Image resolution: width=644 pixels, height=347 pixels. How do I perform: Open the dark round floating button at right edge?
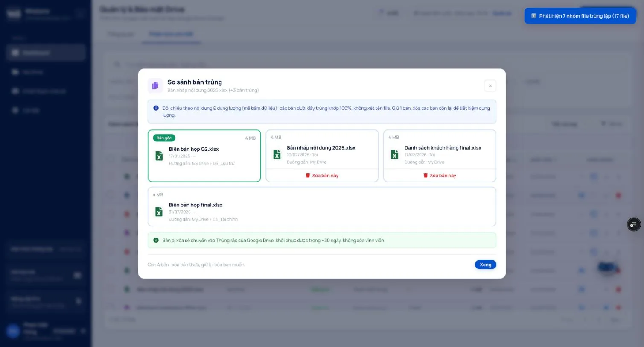[634, 224]
